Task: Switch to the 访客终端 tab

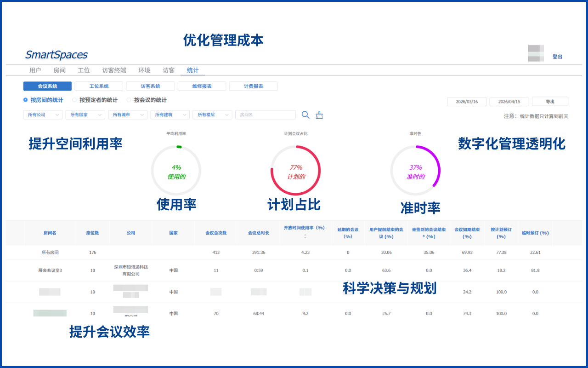Action: pyautogui.click(x=114, y=70)
